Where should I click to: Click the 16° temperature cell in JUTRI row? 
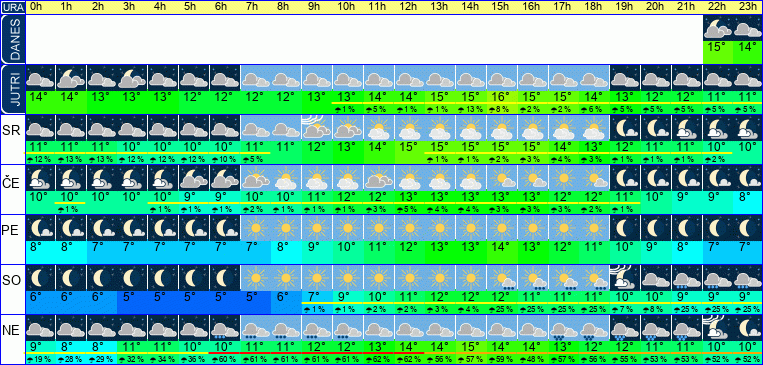point(501,96)
